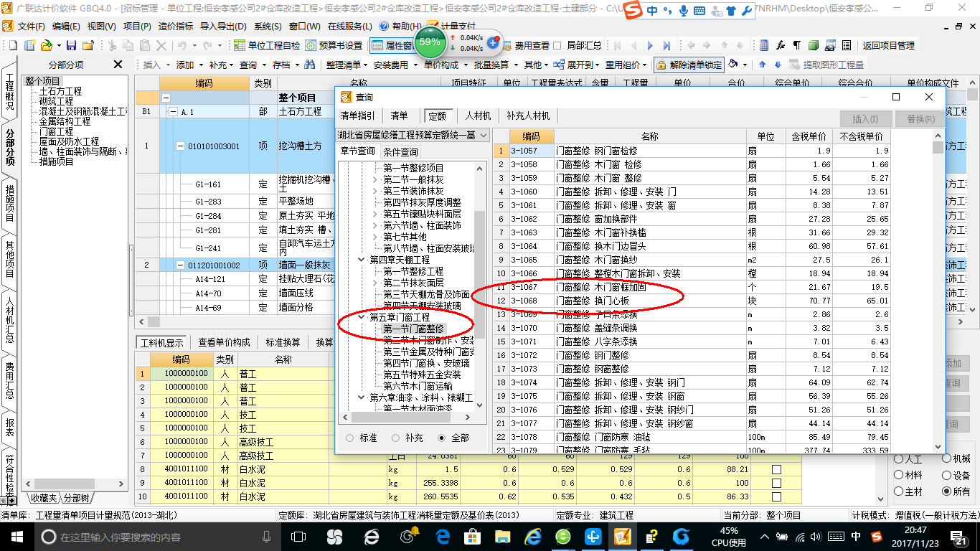
Task: Open the 文件(F) menu
Action: [31, 26]
